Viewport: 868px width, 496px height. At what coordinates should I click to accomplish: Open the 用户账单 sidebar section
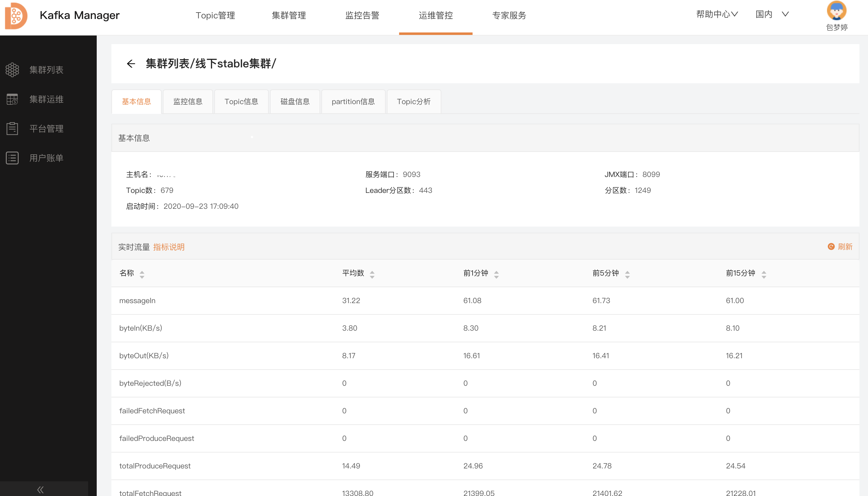(46, 158)
